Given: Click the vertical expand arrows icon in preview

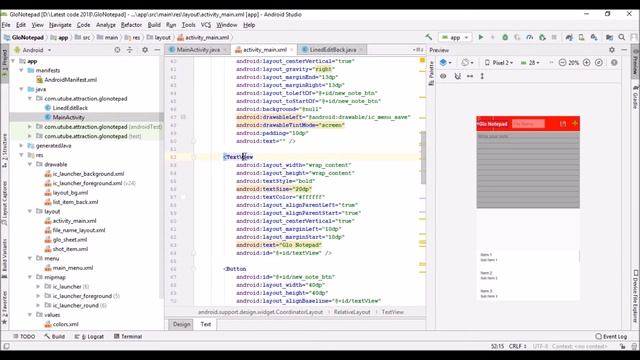Looking at the screenshot, I should coord(482,76).
